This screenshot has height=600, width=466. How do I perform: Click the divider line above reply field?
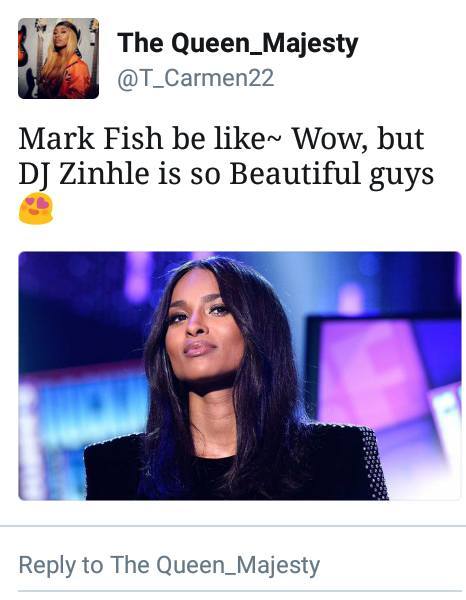pos(233,527)
